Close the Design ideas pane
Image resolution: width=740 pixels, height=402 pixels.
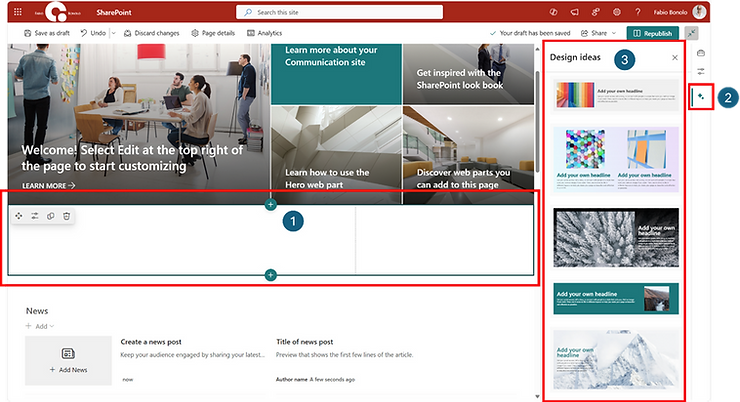pyautogui.click(x=675, y=58)
